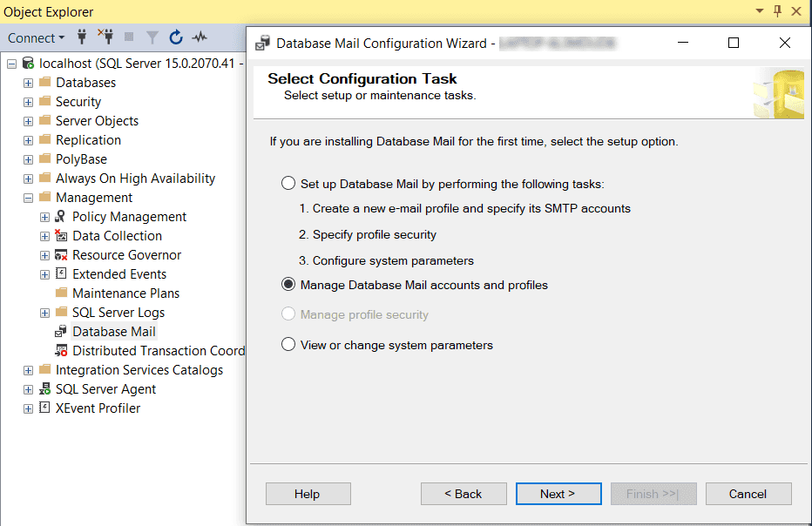Choose View or change system parameters
Viewport: 812px width, 526px height.
[x=288, y=345]
